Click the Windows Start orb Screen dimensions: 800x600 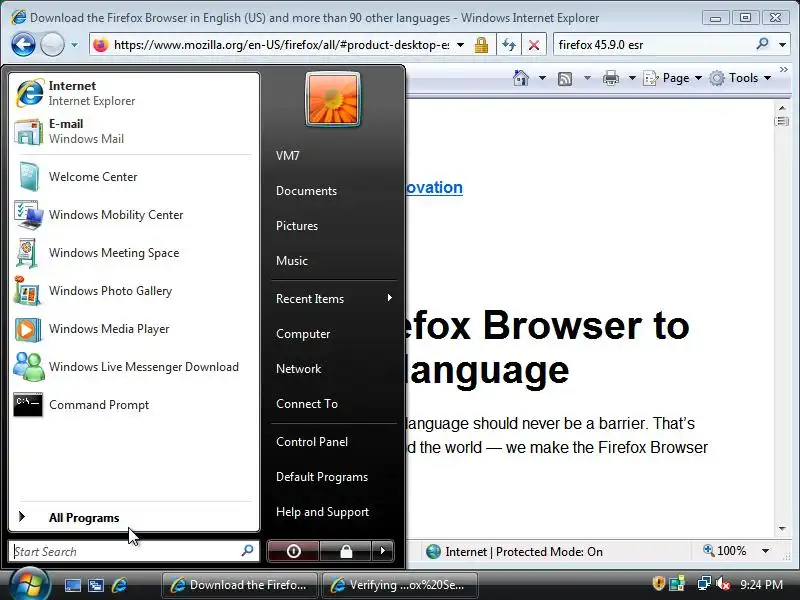click(x=29, y=584)
